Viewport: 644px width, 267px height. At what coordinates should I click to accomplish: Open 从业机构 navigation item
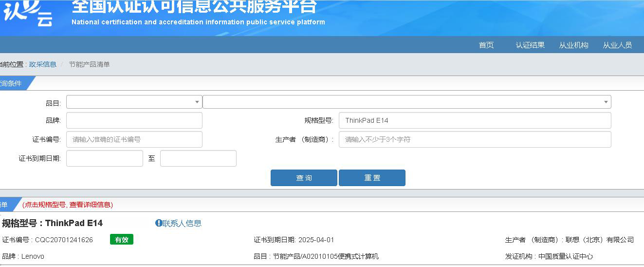[574, 45]
